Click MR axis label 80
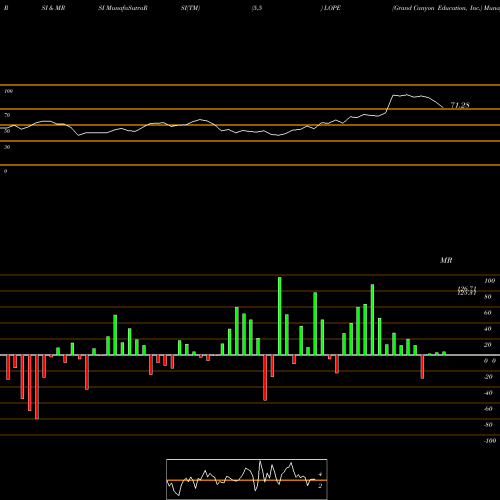 pyautogui.click(x=488, y=297)
